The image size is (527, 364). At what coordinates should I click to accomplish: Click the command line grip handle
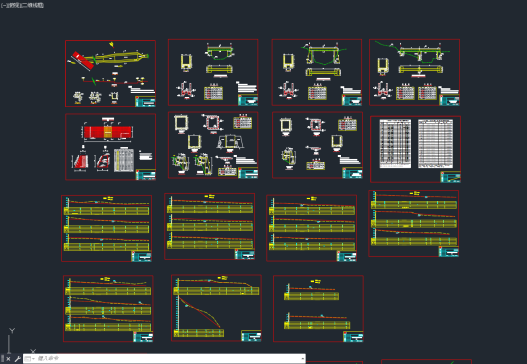(2, 359)
